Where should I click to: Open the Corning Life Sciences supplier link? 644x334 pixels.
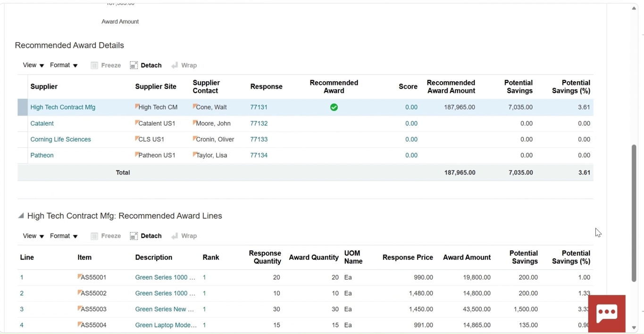pos(60,139)
